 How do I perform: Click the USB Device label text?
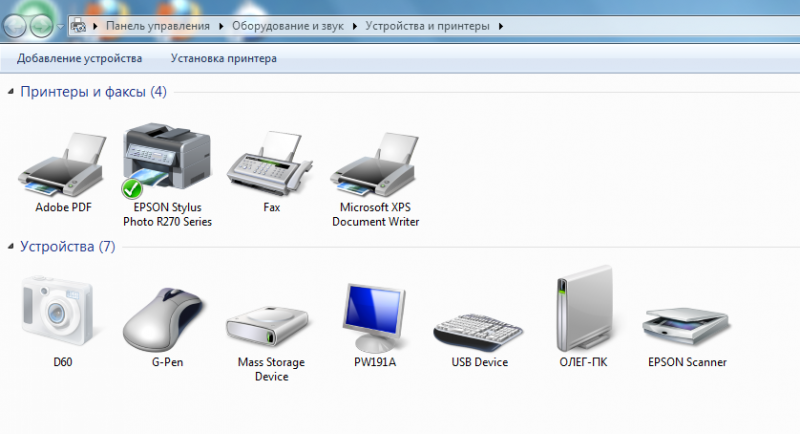[480, 362]
